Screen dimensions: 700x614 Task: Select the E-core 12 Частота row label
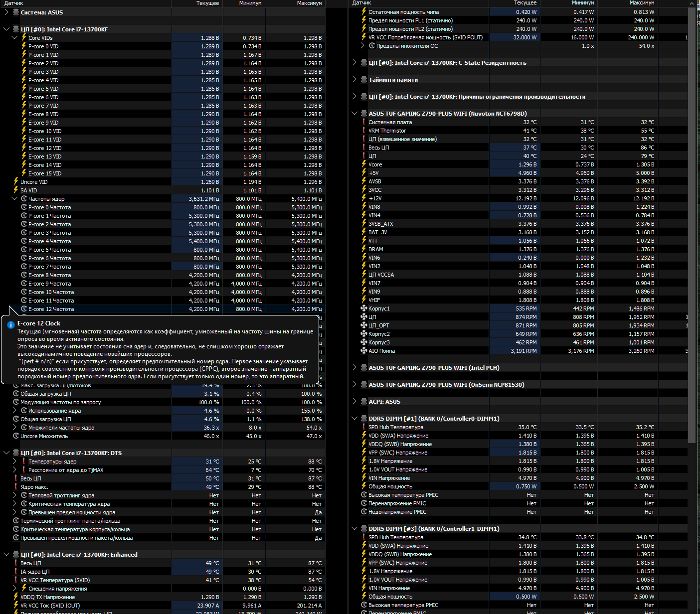[x=51, y=309]
